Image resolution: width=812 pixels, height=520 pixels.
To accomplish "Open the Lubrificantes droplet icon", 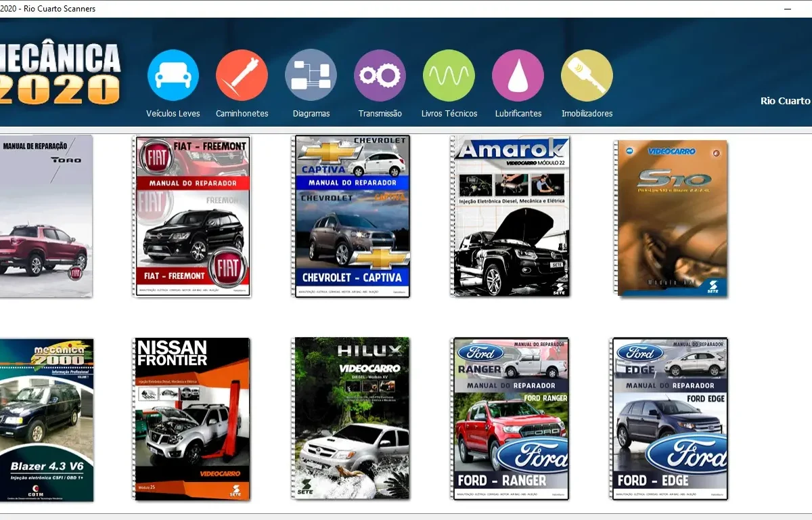I will coord(518,74).
